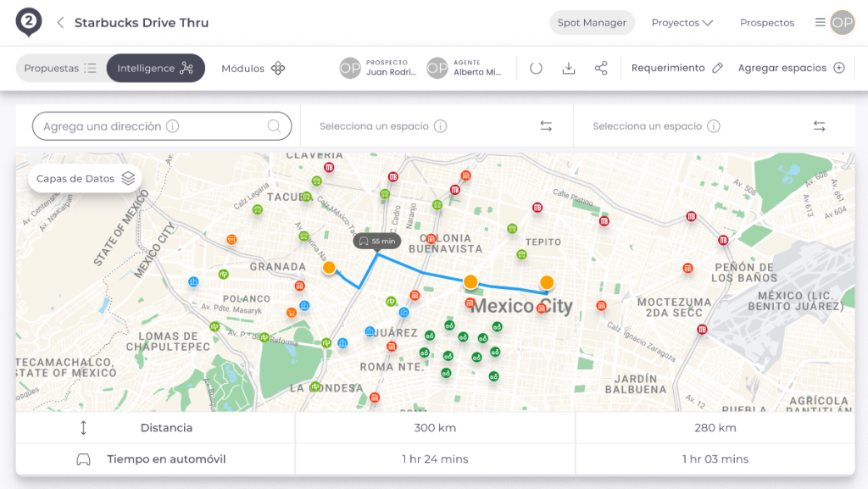Click the download icon
Viewport: 868px width, 489px height.
click(569, 68)
